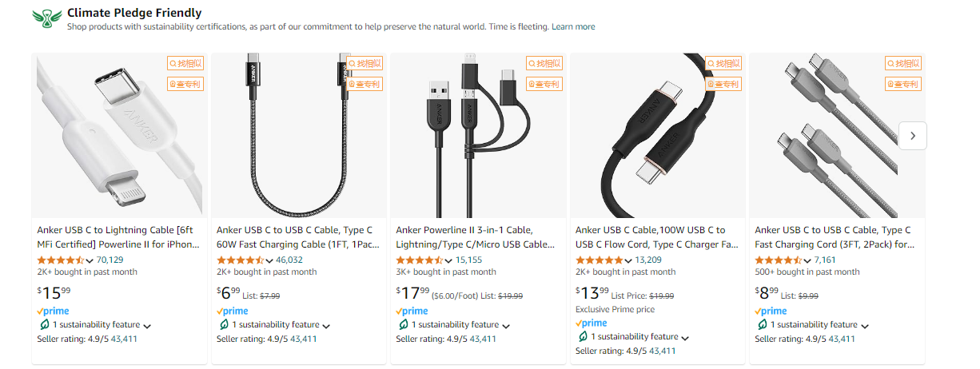Expand sustainability feature on the Lightning cable

click(147, 326)
